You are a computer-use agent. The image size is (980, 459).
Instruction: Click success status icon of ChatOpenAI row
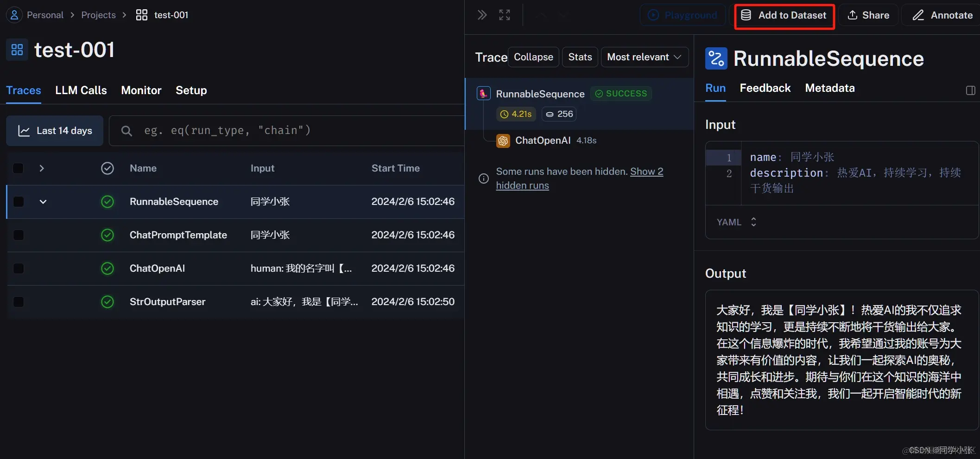click(x=107, y=268)
